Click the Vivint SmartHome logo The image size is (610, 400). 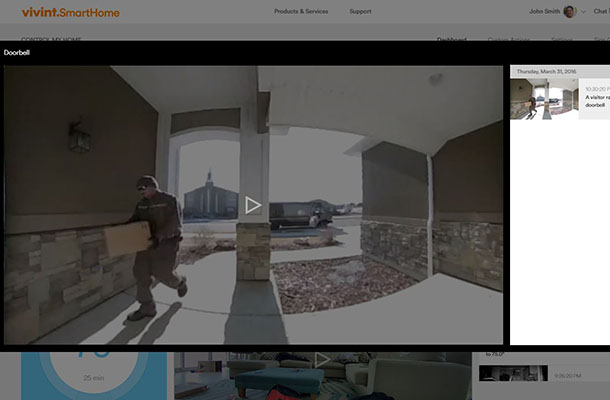point(71,12)
